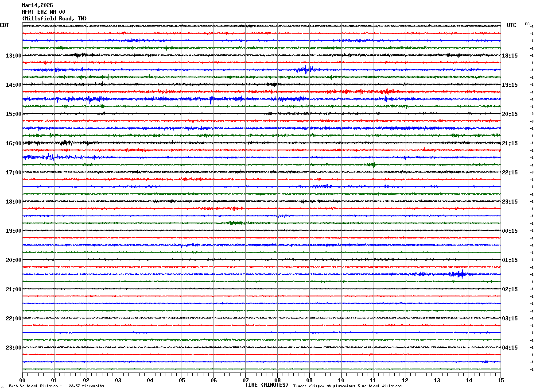Select the 18:15 UTC time label
The height and width of the screenshot is (392, 536).
point(510,56)
